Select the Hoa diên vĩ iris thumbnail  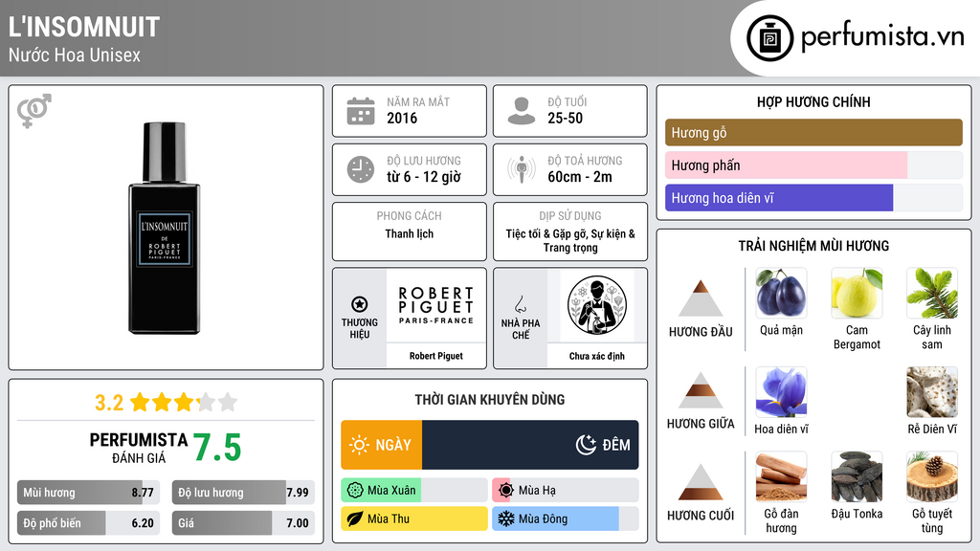781,391
